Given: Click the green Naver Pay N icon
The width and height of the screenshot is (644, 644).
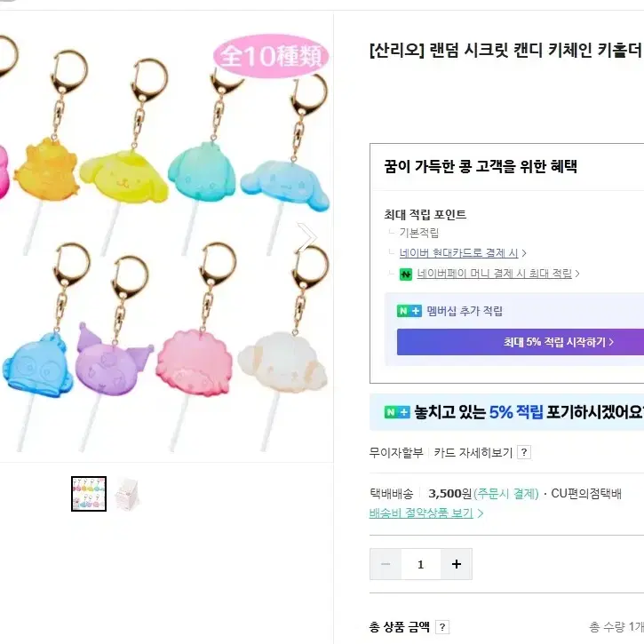Looking at the screenshot, I should pyautogui.click(x=406, y=274).
